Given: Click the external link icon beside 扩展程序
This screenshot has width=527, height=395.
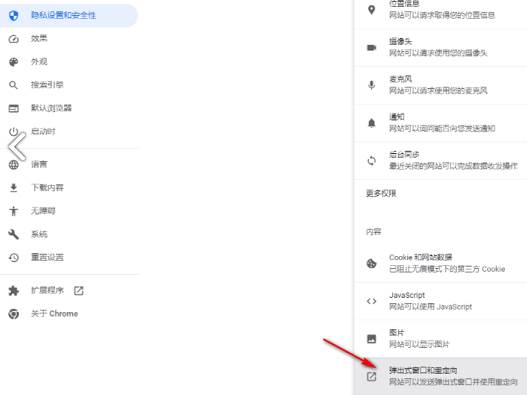Looking at the screenshot, I should 79,290.
